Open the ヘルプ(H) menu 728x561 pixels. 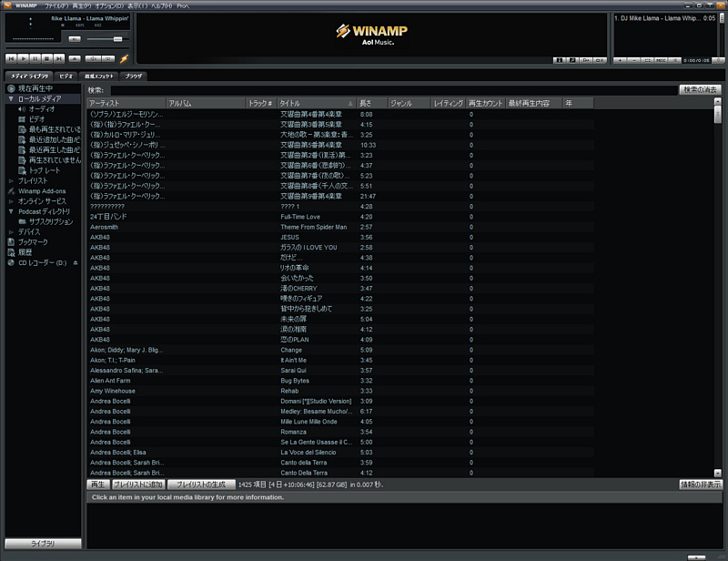click(x=162, y=5)
